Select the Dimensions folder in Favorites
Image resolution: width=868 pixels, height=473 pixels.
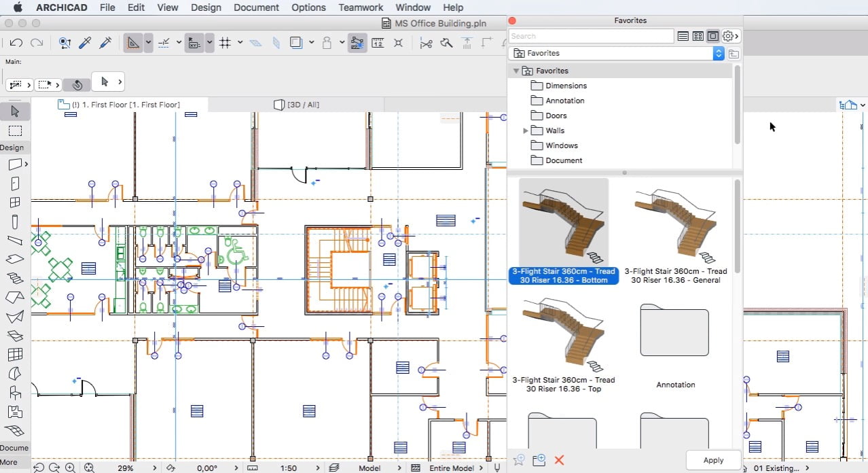558,86
